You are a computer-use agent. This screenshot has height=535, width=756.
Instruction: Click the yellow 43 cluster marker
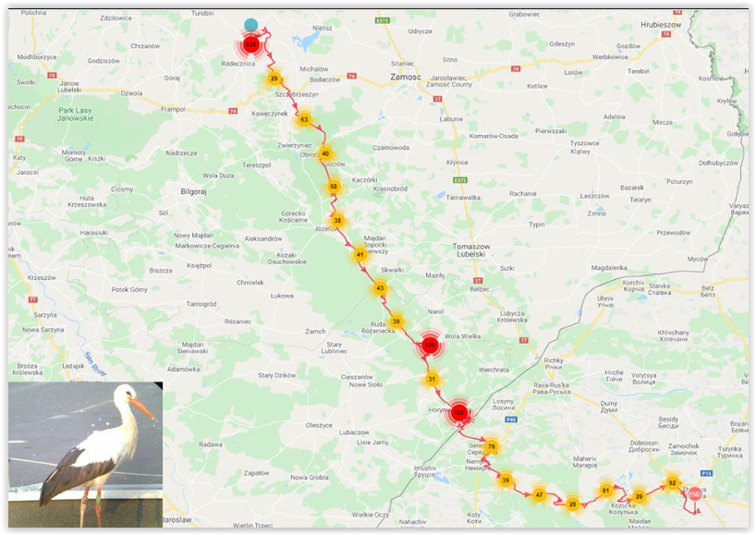(x=380, y=288)
